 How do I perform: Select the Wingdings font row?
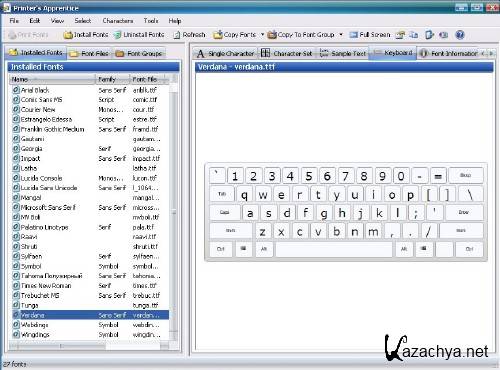click(x=90, y=334)
